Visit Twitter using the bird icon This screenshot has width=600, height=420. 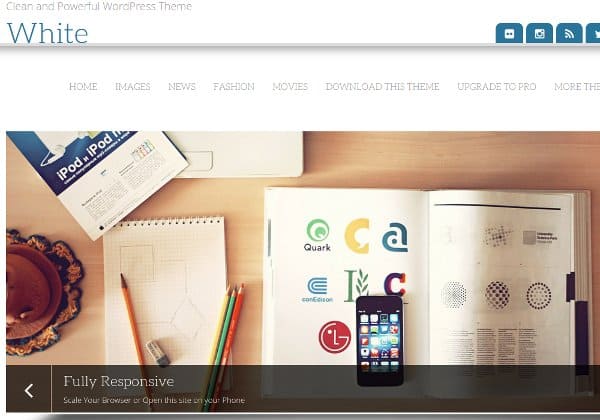pyautogui.click(x=593, y=33)
